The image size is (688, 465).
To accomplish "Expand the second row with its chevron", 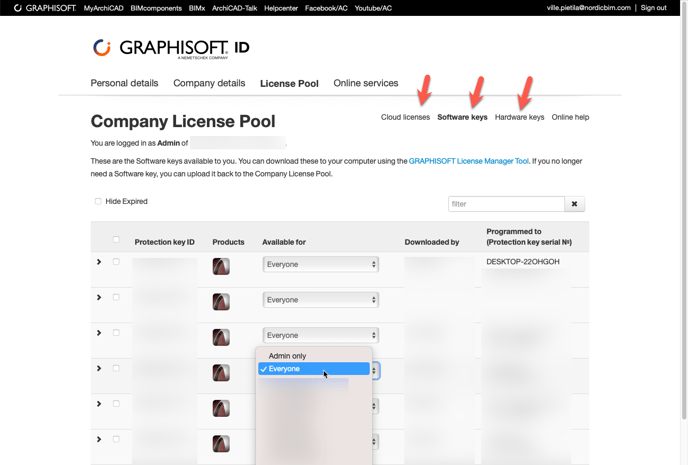I will tap(99, 297).
